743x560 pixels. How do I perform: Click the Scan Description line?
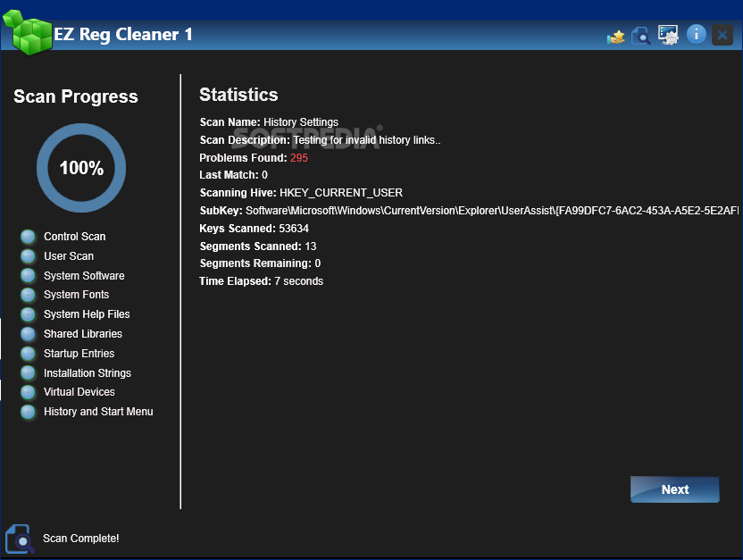(320, 140)
